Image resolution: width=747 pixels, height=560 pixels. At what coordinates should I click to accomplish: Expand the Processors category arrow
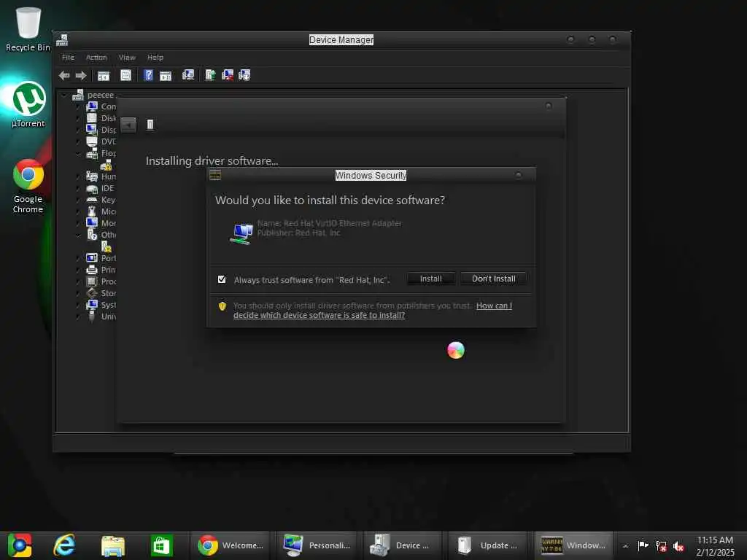click(79, 281)
